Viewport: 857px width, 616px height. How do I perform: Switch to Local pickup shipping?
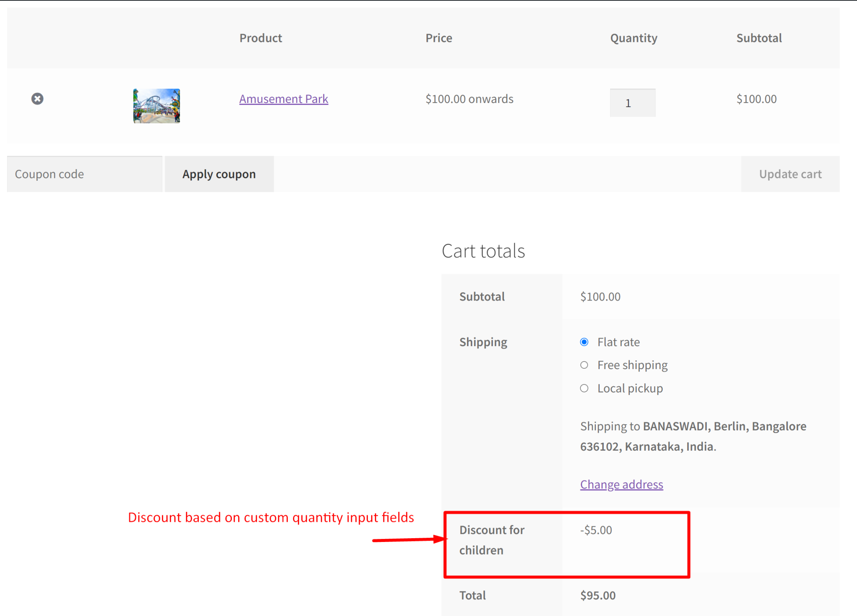[584, 388]
